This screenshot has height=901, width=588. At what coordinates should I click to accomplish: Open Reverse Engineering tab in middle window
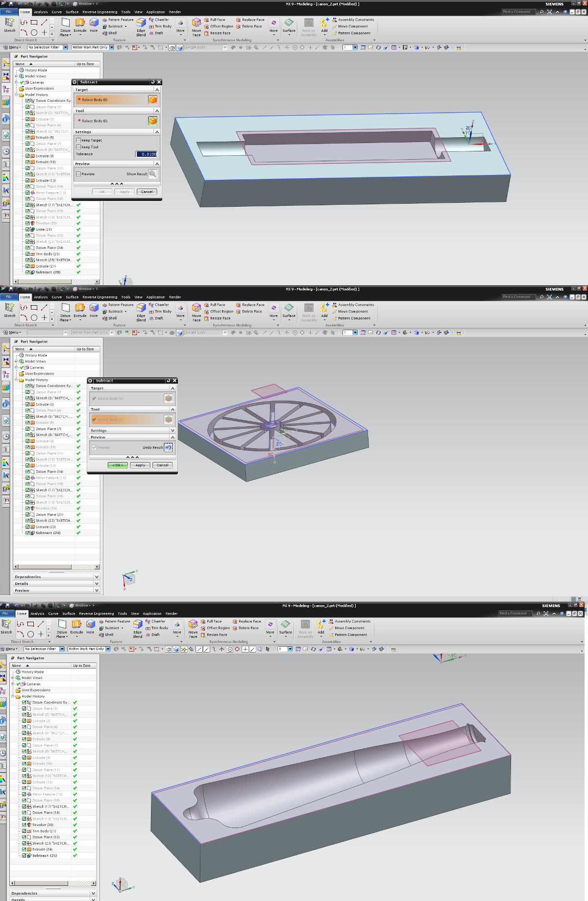tap(100, 297)
